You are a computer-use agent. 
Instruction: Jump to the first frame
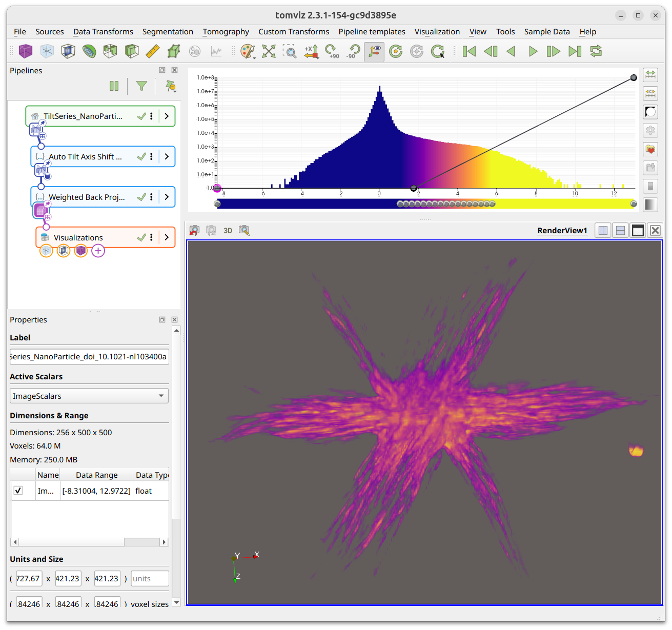tap(469, 51)
